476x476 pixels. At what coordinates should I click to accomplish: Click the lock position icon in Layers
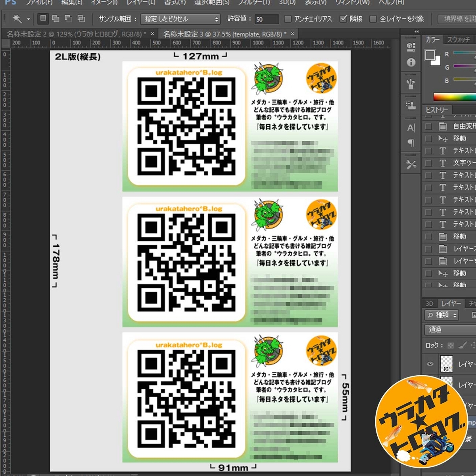coord(473,345)
